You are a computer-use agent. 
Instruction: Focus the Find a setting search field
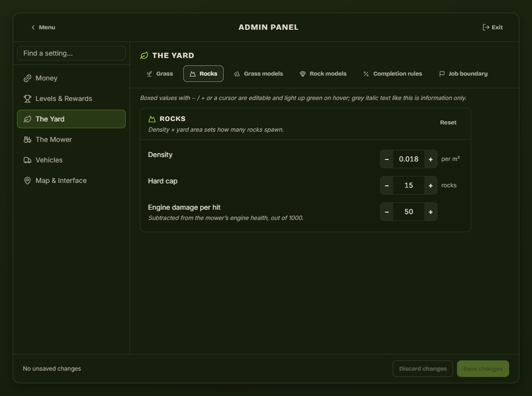point(71,53)
